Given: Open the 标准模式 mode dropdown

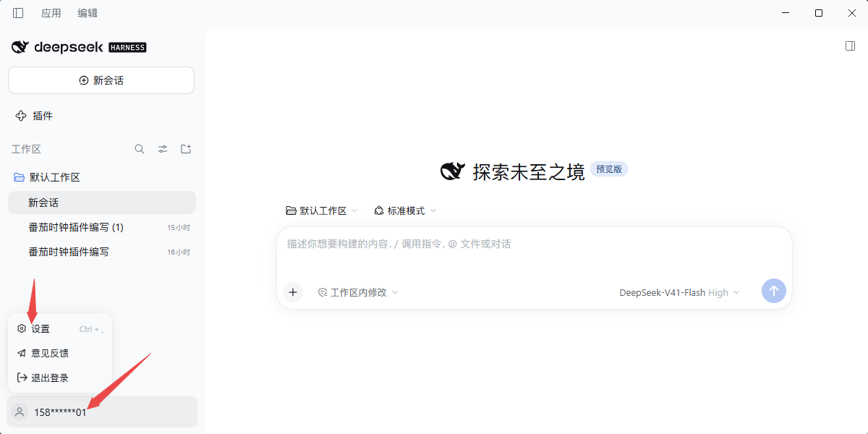Looking at the screenshot, I should [x=406, y=210].
